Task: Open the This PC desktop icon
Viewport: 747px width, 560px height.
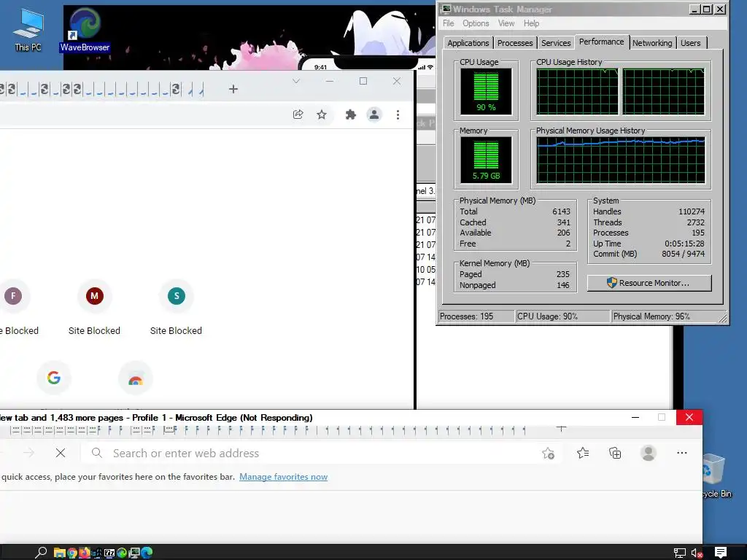Action: 28,29
